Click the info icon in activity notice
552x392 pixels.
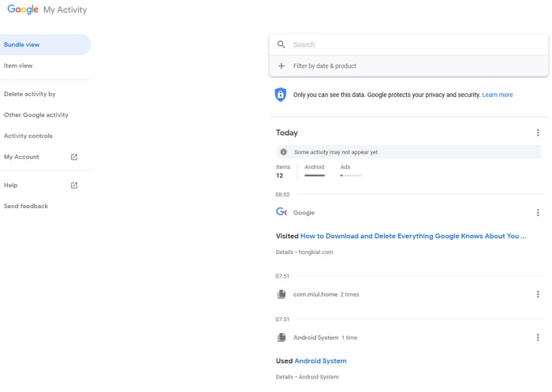[x=283, y=152]
